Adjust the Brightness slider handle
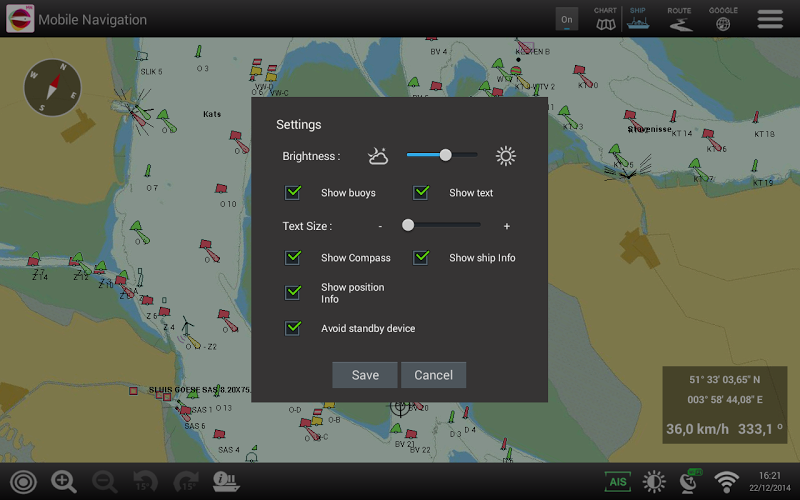 (x=445, y=155)
